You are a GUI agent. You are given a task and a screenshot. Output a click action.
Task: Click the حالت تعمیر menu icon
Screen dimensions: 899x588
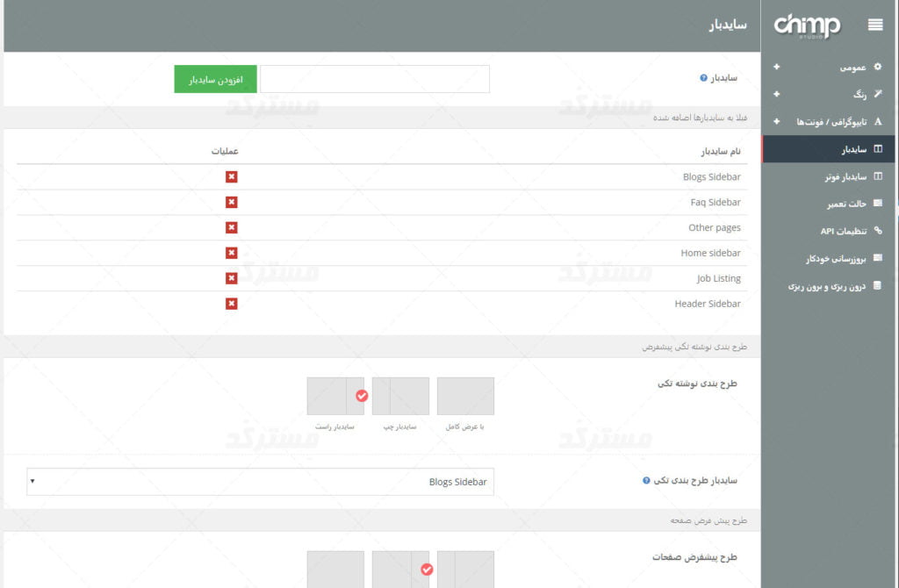[x=877, y=203]
